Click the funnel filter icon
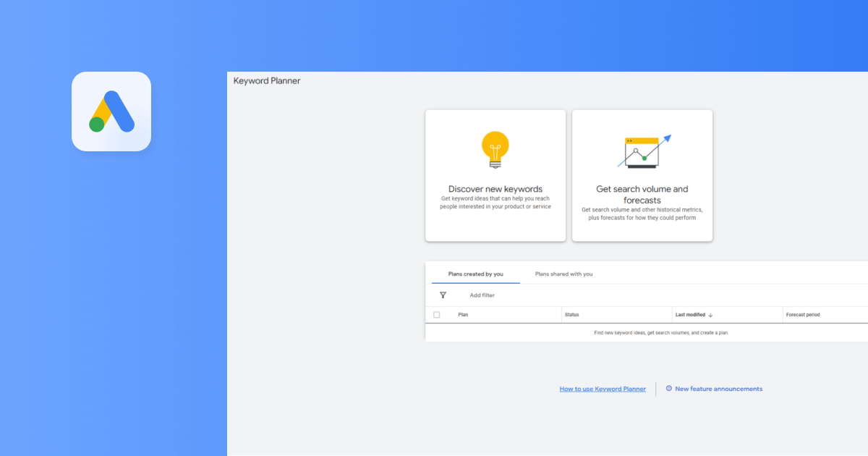Screen dimensions: 868x456 pos(443,295)
